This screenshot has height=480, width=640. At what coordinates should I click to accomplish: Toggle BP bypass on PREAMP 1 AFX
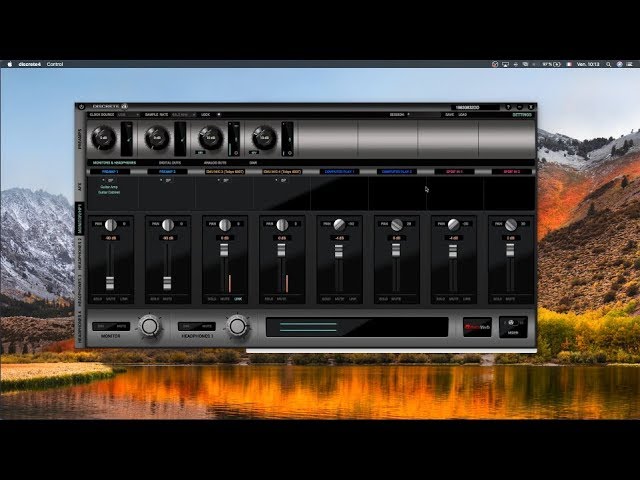[110, 180]
